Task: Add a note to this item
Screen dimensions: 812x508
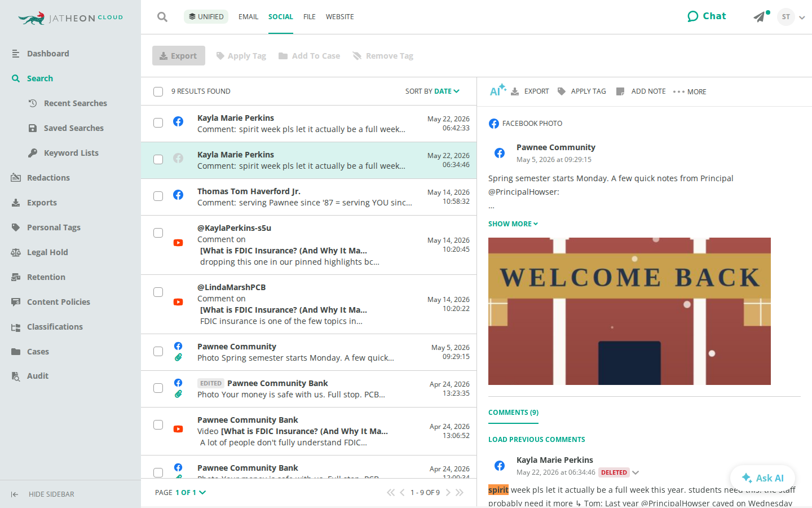Action: pyautogui.click(x=641, y=91)
